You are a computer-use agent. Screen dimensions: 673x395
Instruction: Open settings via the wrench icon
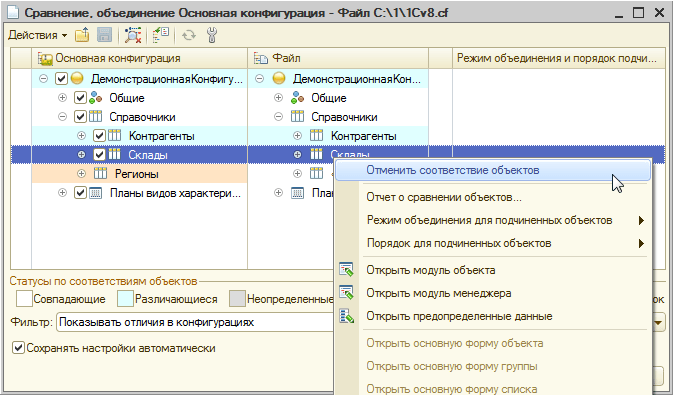[x=212, y=35]
